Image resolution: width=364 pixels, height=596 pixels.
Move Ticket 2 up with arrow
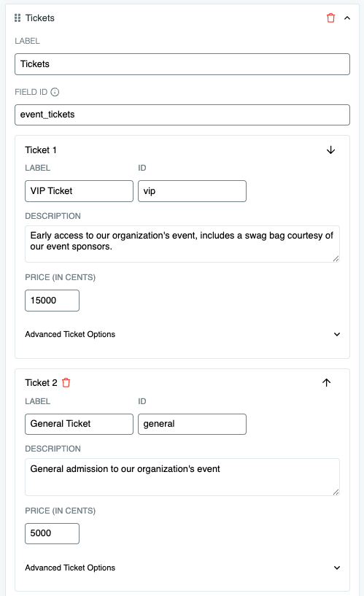click(x=326, y=382)
